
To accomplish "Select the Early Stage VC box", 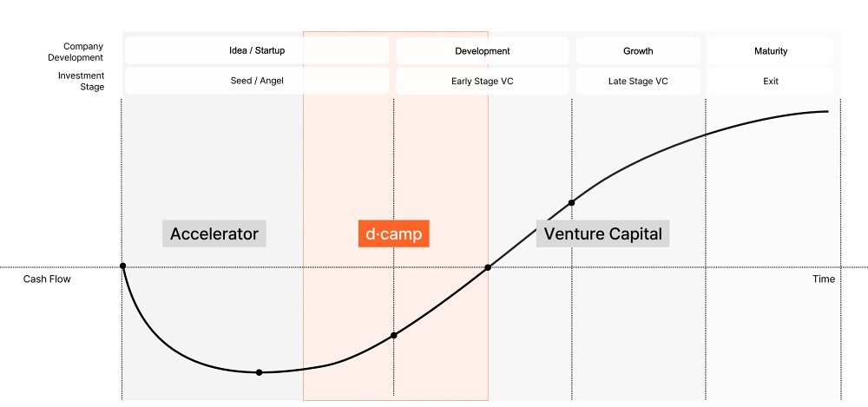I will click(482, 81).
